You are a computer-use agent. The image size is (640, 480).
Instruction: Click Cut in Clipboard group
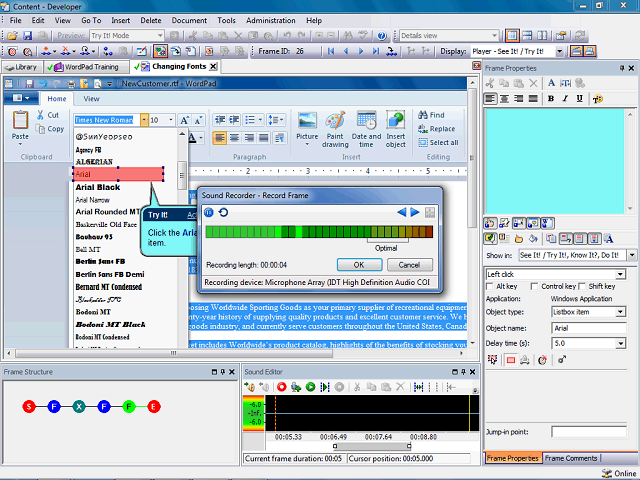click(48, 115)
